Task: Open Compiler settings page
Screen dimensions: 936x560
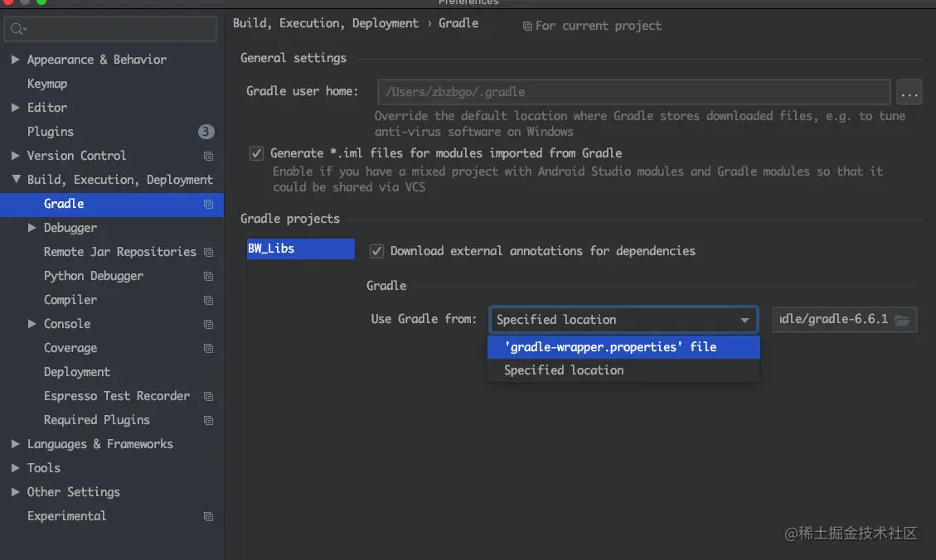Action: point(70,299)
